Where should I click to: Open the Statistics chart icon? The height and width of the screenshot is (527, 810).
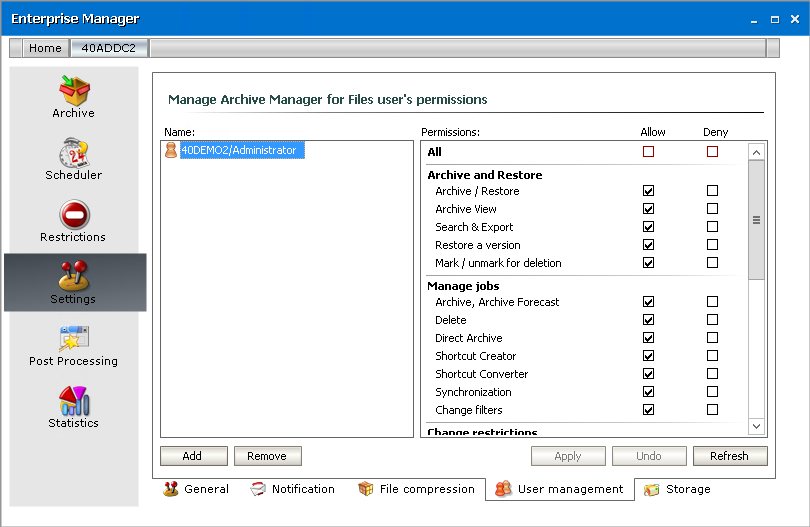(73, 400)
